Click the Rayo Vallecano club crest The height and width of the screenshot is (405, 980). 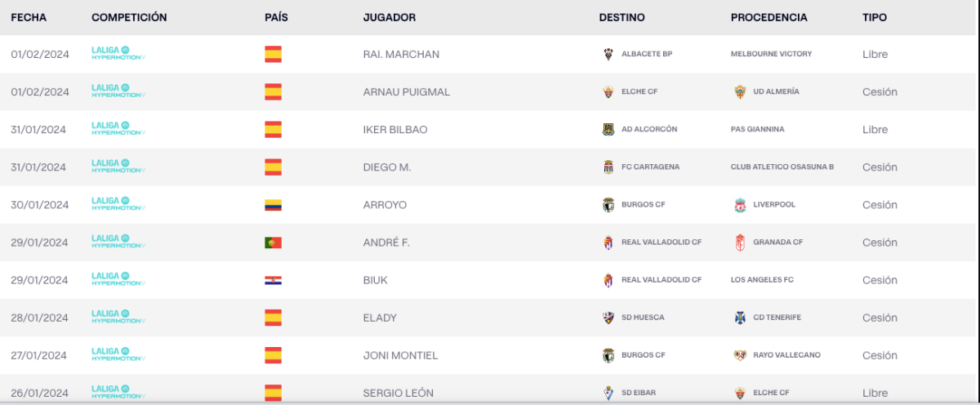click(x=740, y=355)
